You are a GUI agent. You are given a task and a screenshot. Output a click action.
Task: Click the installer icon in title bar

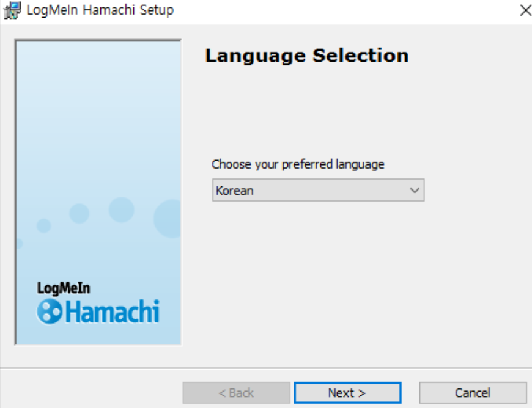12,10
